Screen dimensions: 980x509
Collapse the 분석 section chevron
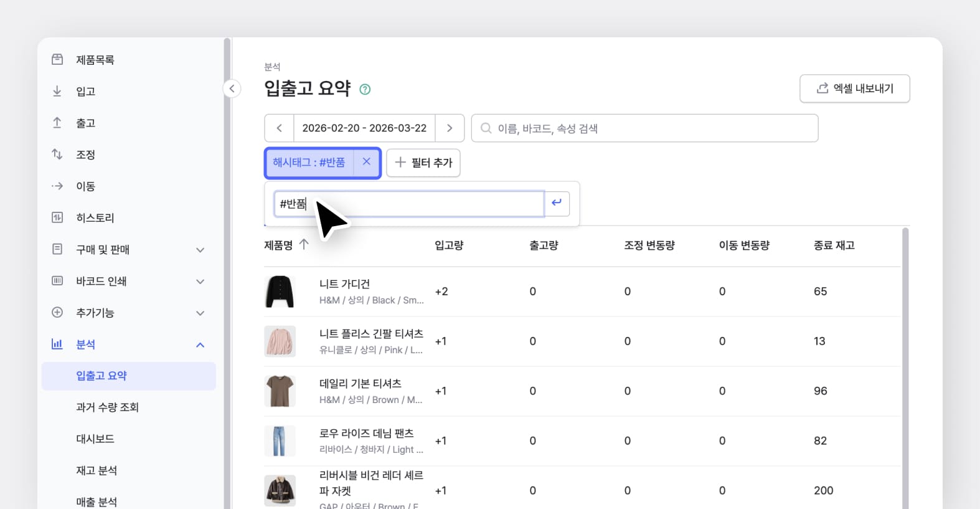[x=200, y=345]
